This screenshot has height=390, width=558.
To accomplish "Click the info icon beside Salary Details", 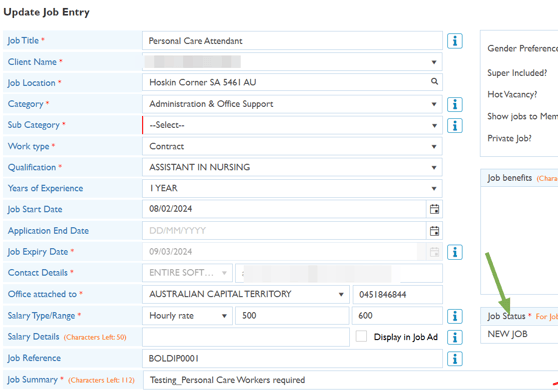I will [x=454, y=337].
